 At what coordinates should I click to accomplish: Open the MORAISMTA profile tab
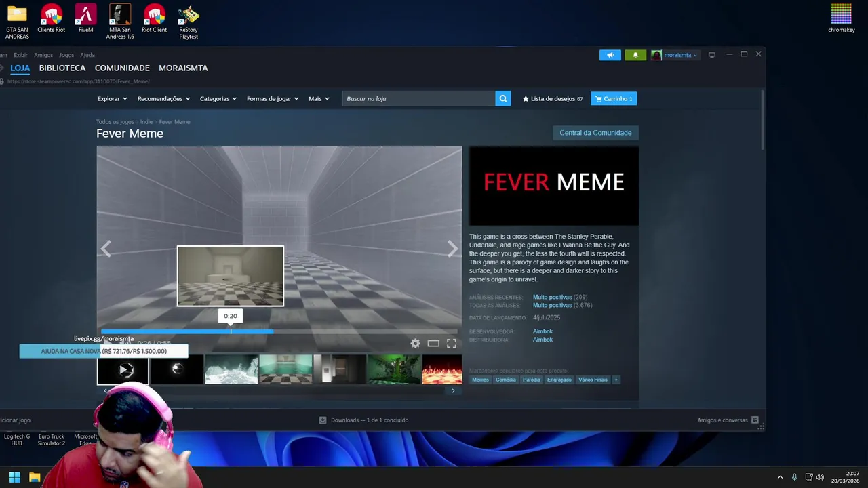(183, 68)
